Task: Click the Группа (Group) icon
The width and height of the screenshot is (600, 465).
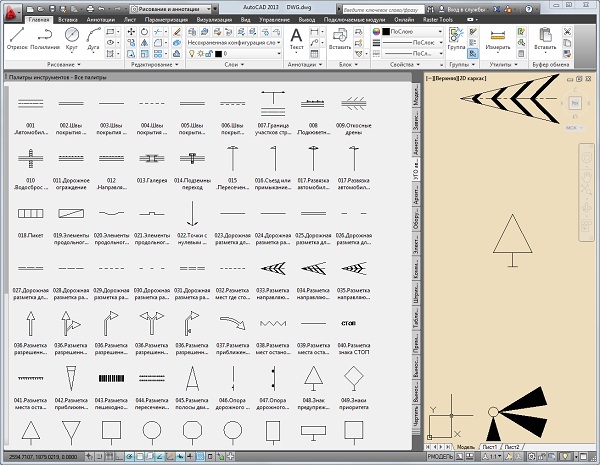Action: (x=457, y=37)
